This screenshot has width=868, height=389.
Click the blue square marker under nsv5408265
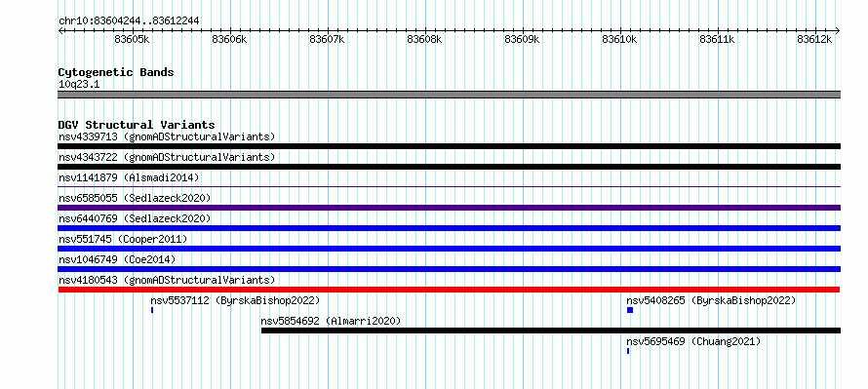click(630, 310)
